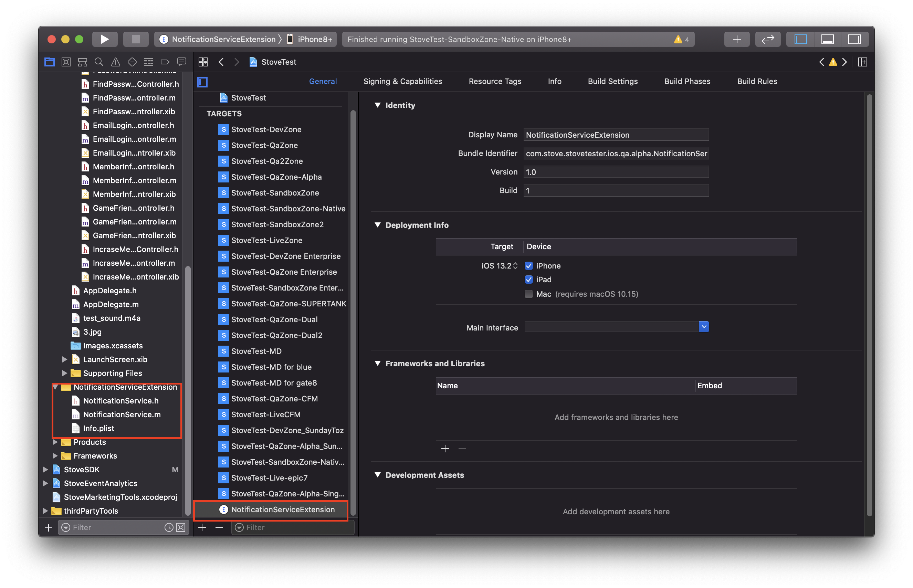This screenshot has height=588, width=913.
Task: Open the Breakpoint navigator icon
Action: [165, 62]
